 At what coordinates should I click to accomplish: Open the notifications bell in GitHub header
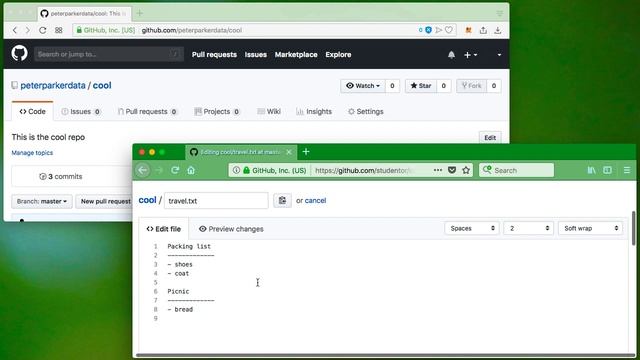coord(451,55)
